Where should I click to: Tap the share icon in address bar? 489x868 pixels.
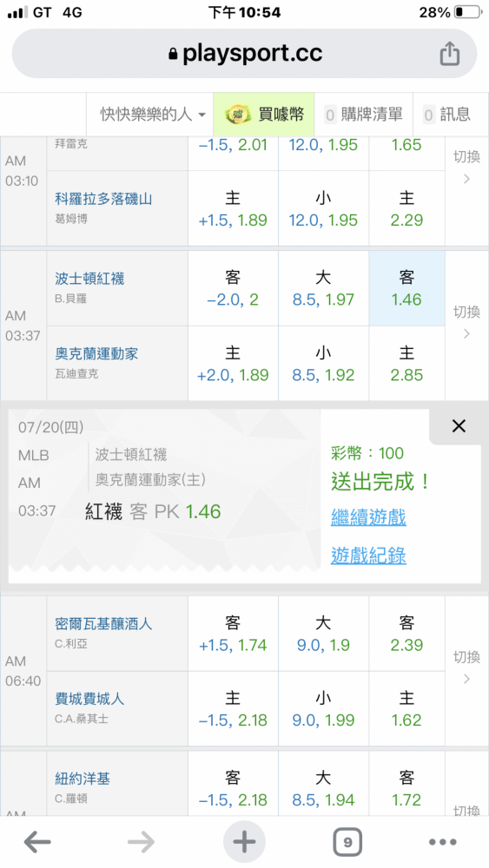[449, 54]
